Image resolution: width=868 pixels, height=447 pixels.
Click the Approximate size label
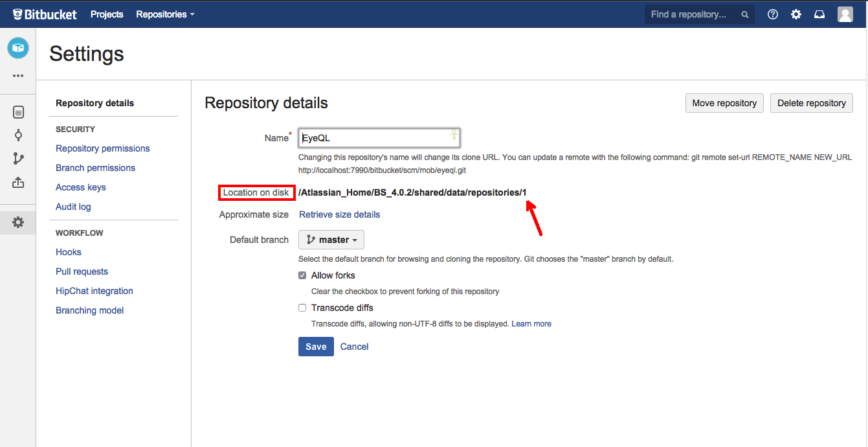tap(254, 214)
